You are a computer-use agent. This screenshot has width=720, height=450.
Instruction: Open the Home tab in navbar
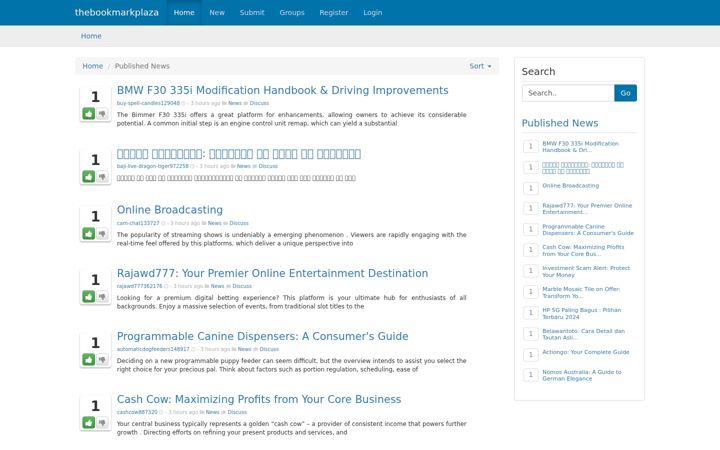184,12
